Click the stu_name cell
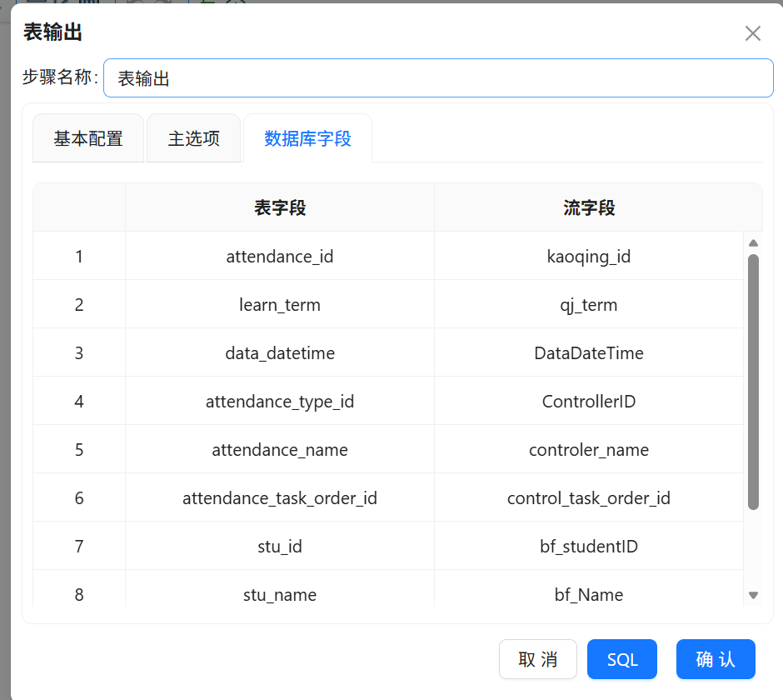The height and width of the screenshot is (700, 783). pyautogui.click(x=280, y=588)
